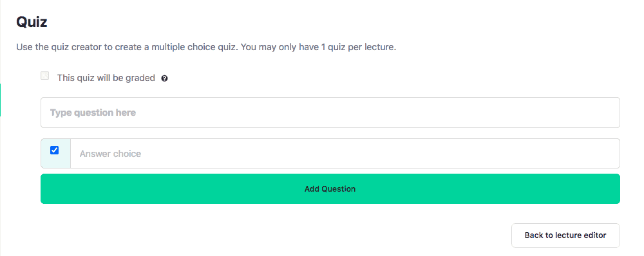Screen dimensions: 644x256
Task: Select the question title input box
Action: (330, 113)
